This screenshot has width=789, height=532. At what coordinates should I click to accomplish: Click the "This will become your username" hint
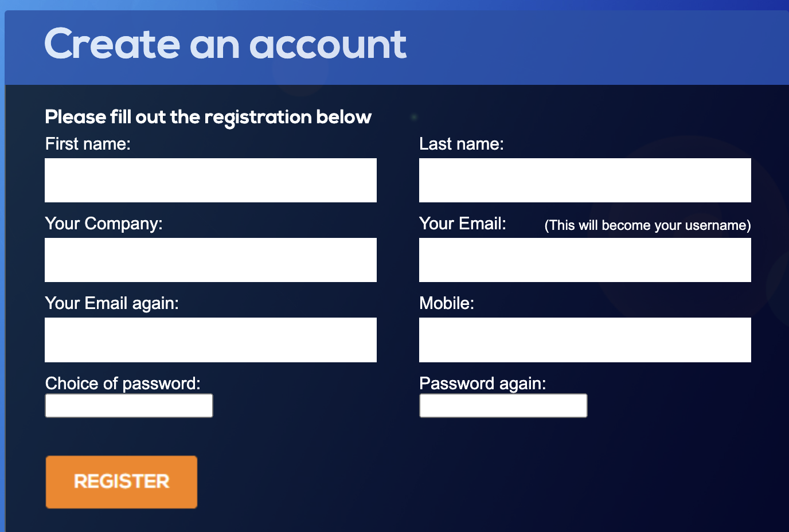(647, 225)
